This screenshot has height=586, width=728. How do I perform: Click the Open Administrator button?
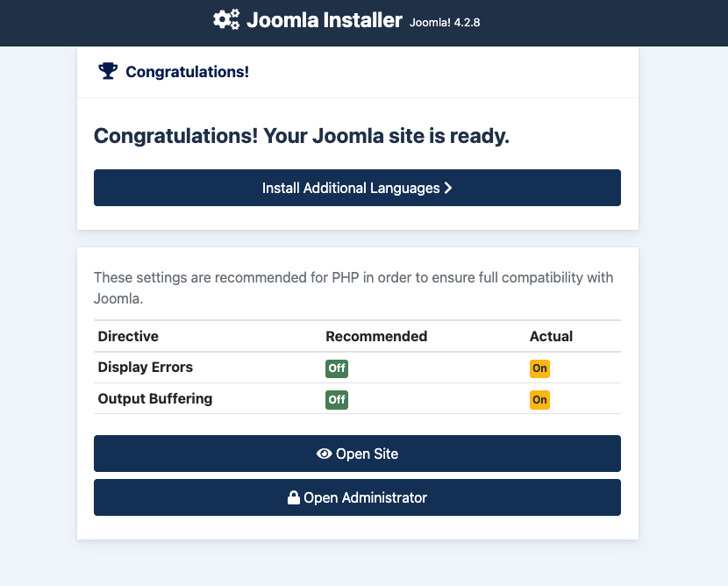(357, 497)
